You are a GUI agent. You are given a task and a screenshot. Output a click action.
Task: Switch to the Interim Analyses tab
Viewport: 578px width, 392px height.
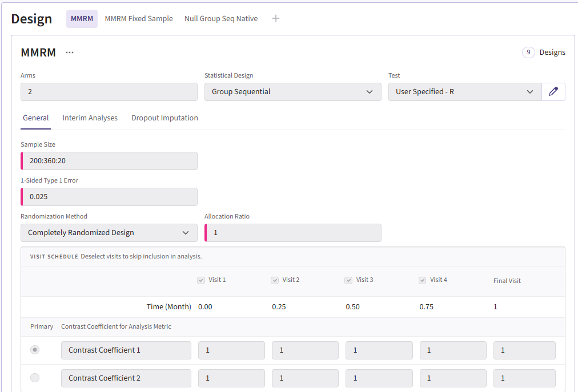90,118
